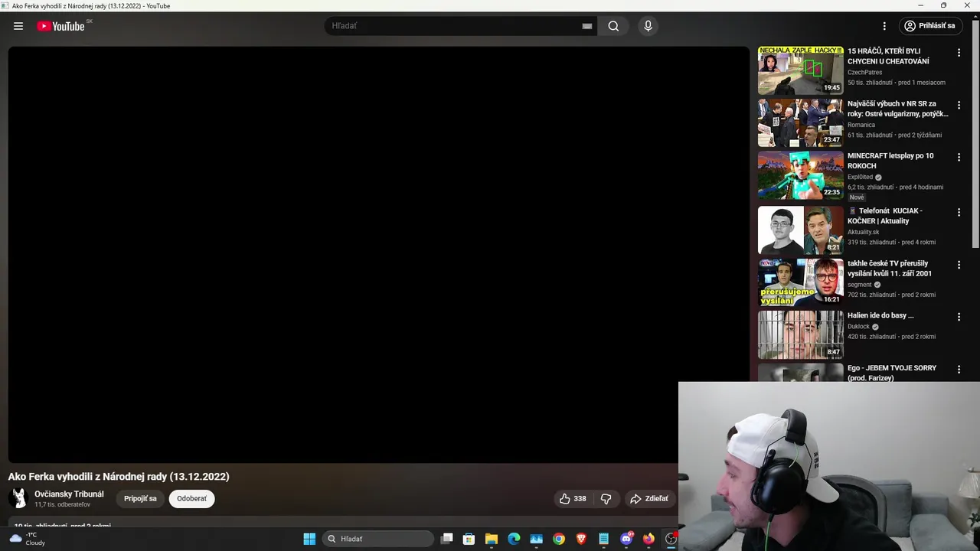Like the video with 338 likes
The image size is (980, 551).
(x=573, y=499)
